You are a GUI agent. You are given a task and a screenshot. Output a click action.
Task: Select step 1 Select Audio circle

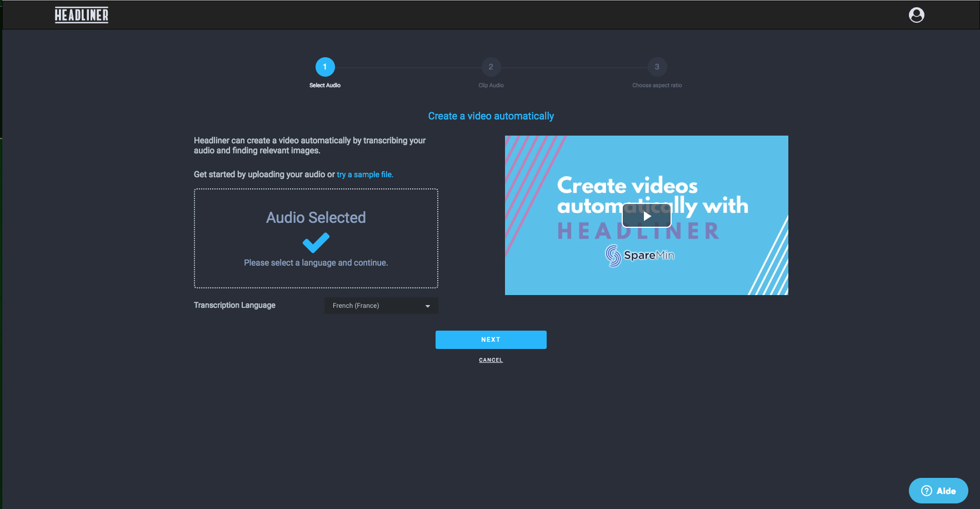coord(325,67)
